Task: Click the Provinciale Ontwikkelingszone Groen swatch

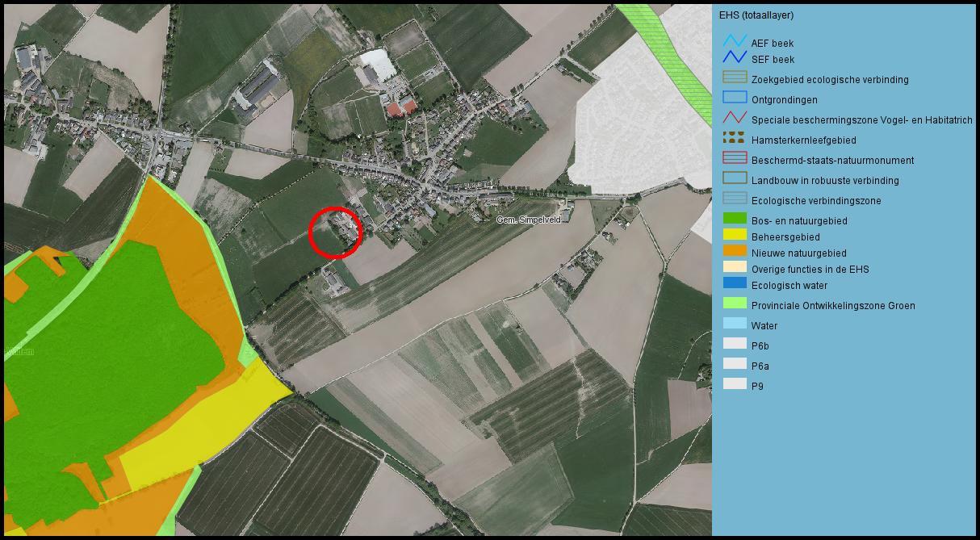Action: tap(735, 303)
